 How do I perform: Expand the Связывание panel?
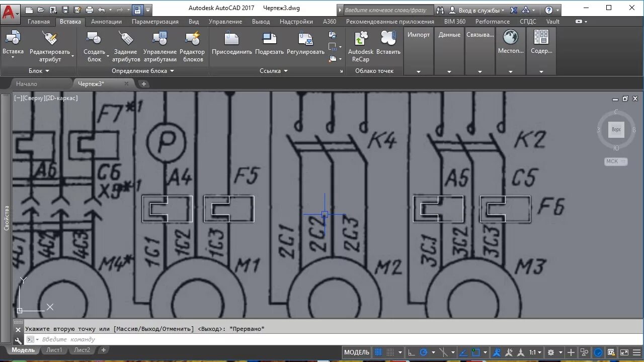point(480,71)
